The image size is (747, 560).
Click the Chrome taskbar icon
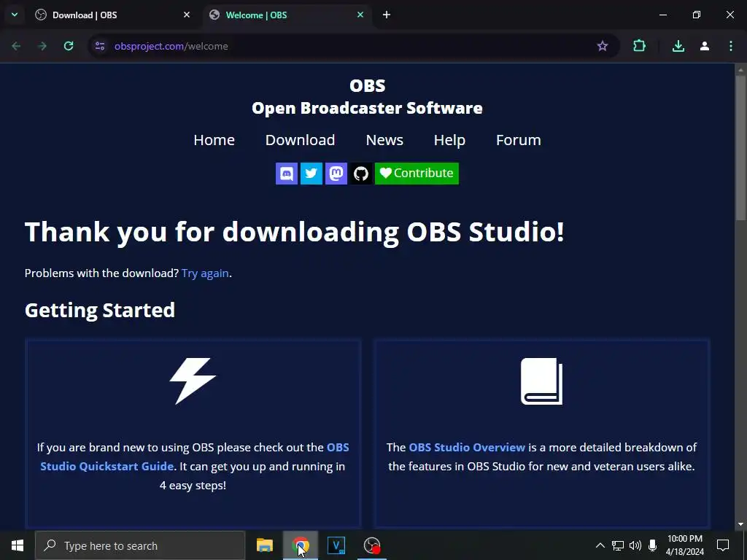tap(300, 545)
